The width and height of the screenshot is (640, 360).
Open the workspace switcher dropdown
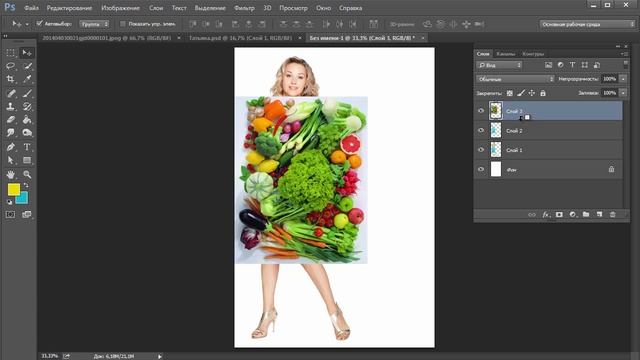click(x=587, y=24)
